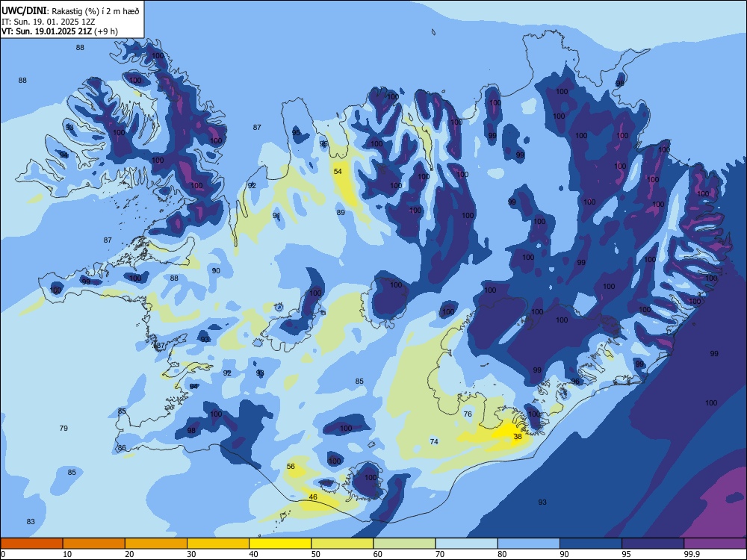Screen dimensions: 747x560
Task: Click the legend tick label 60
Action: tap(378, 554)
